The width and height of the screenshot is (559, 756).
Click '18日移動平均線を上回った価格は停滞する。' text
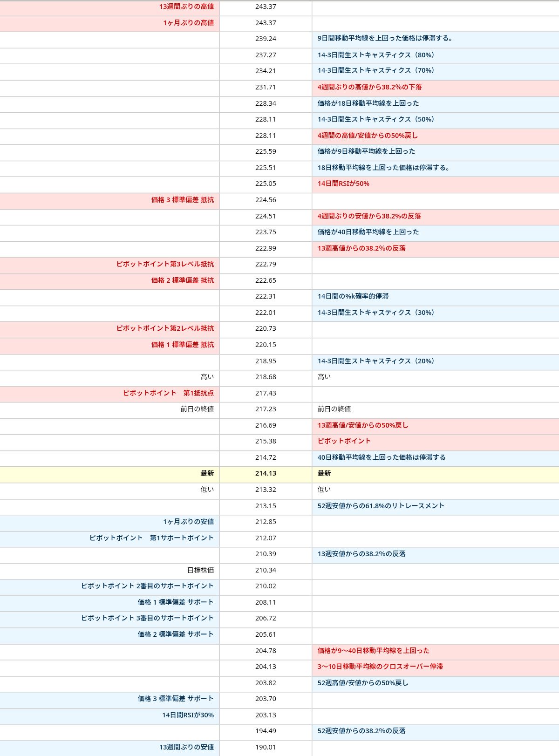pos(384,168)
